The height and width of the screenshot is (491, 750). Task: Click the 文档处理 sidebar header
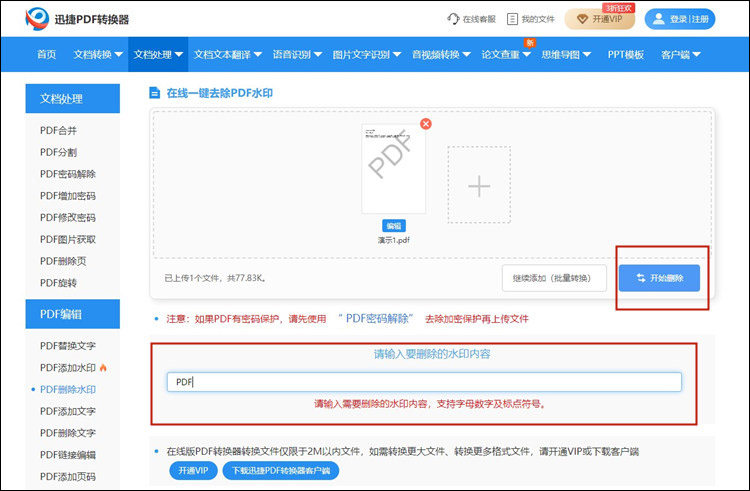(73, 98)
